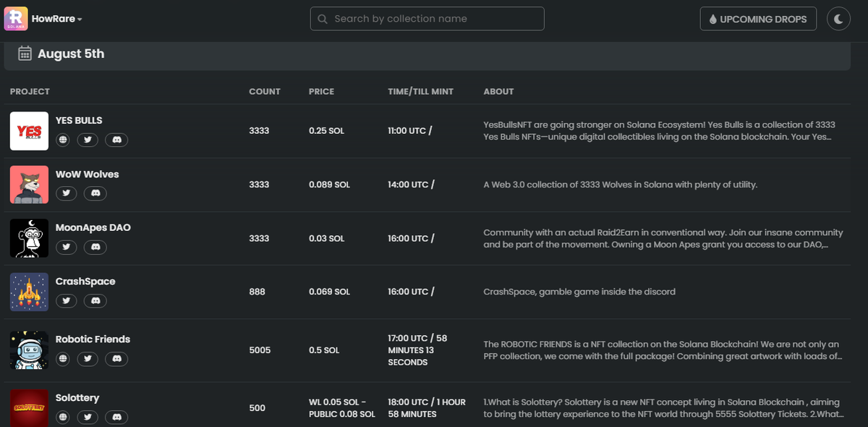Viewport: 868px width, 427px height.
Task: Open the Robotic Friends Twitter icon
Action: point(88,358)
